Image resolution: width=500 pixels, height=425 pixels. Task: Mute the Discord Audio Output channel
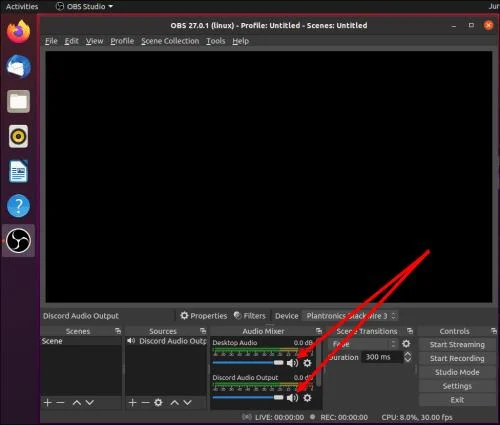pos(292,398)
